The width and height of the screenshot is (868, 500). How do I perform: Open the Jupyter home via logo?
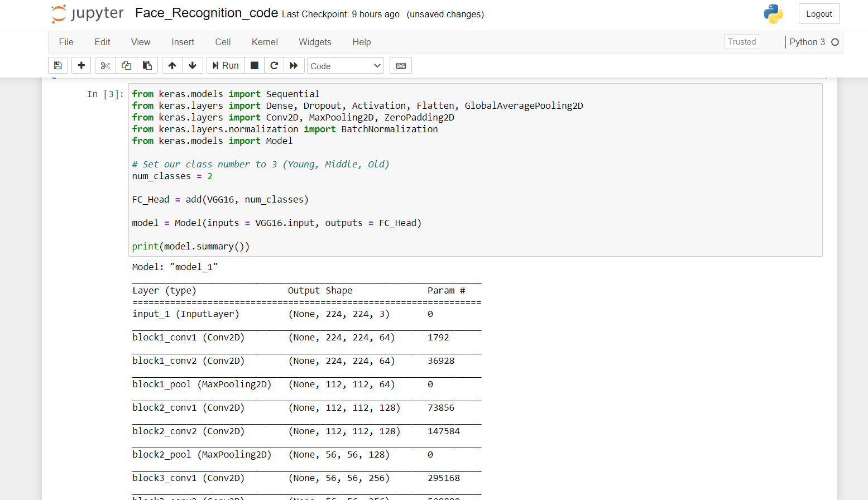(87, 13)
